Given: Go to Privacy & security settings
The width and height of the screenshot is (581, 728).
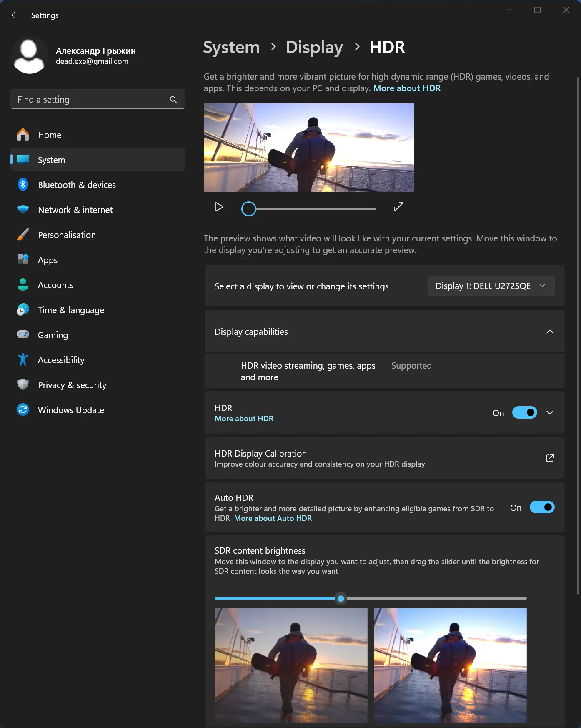Looking at the screenshot, I should (x=72, y=385).
